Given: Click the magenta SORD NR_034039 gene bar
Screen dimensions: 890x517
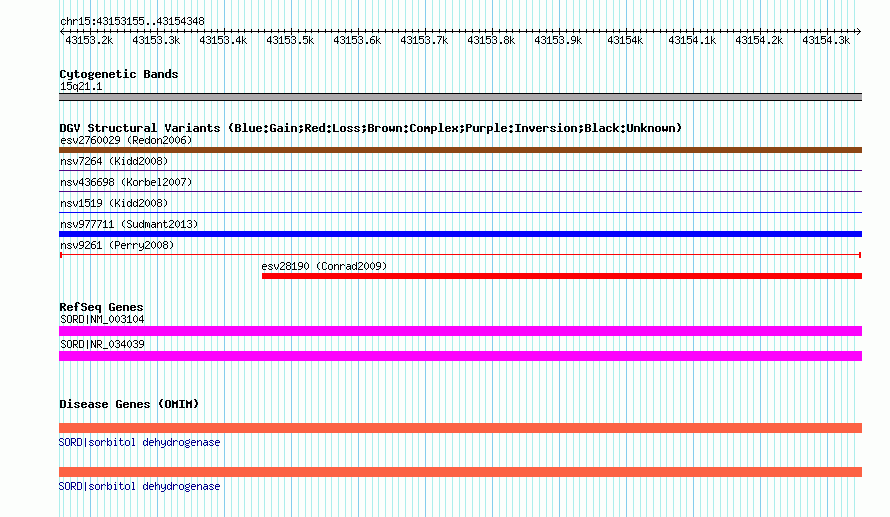Looking at the screenshot, I should coord(460,356).
